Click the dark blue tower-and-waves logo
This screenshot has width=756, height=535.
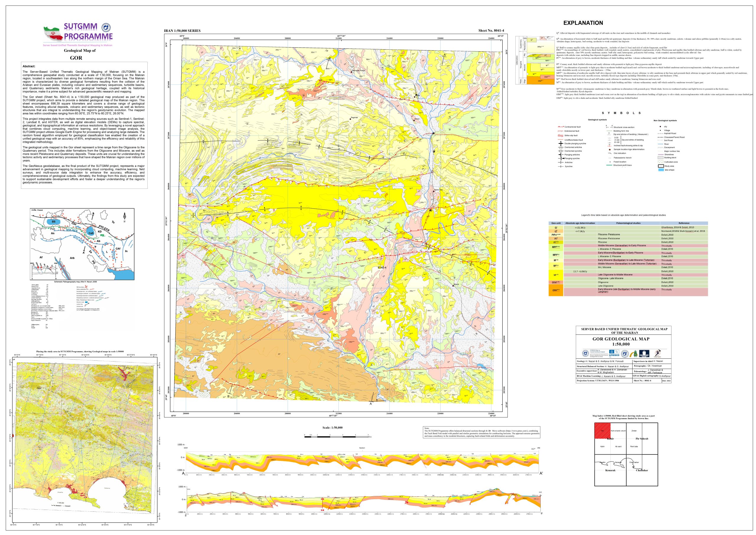click(644, 354)
